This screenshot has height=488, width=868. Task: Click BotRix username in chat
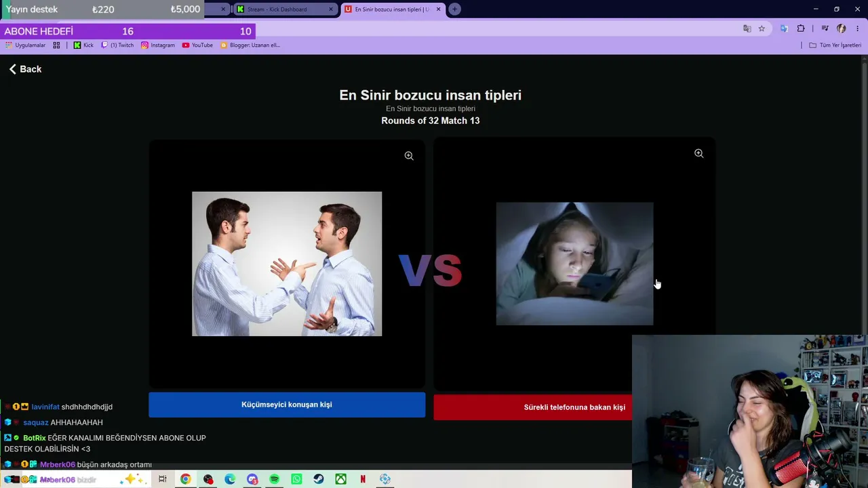click(x=35, y=438)
